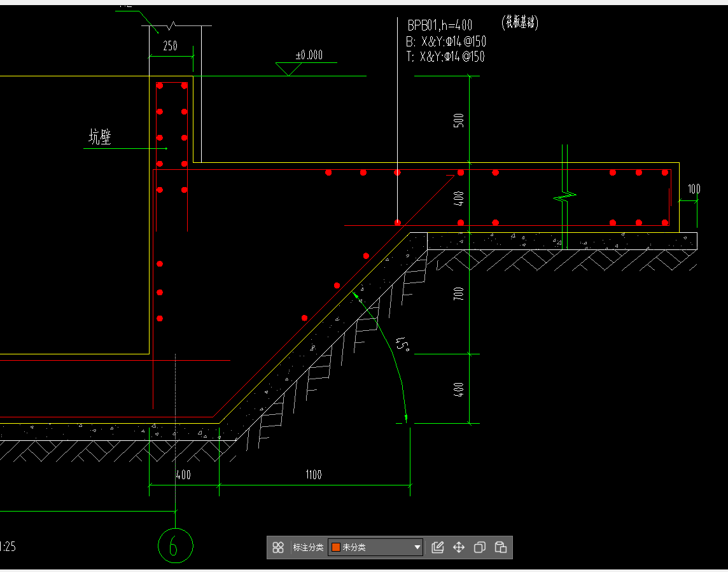Click the copy overlapping-squares icon
The width and height of the screenshot is (728, 572).
coord(480,547)
